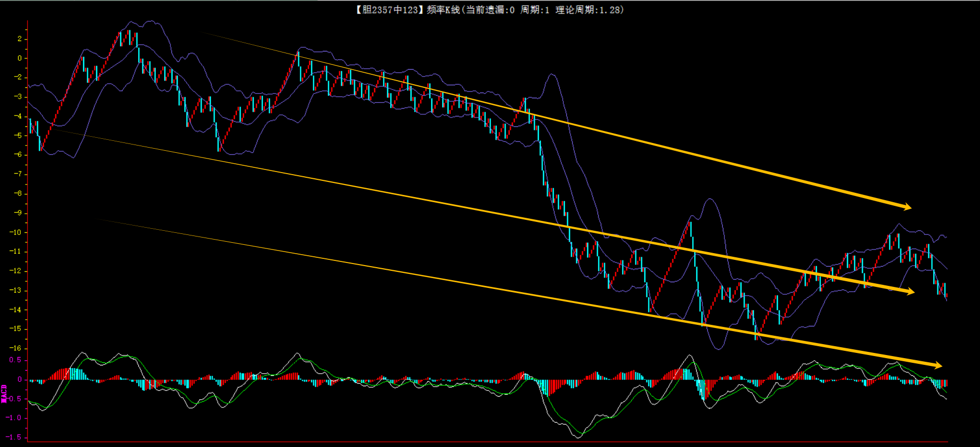Click the upper trendline's orange arrowhead
The width and height of the screenshot is (980, 447).
pyautogui.click(x=906, y=207)
